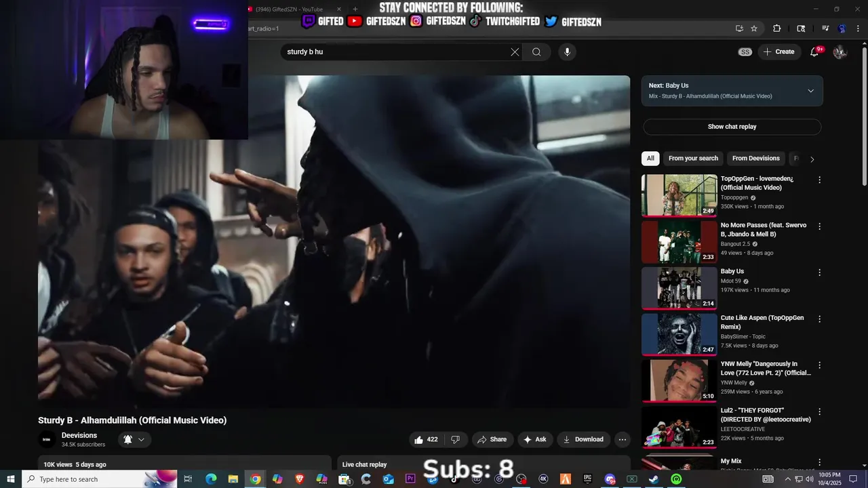Show hidden system tray icons

pos(787,479)
